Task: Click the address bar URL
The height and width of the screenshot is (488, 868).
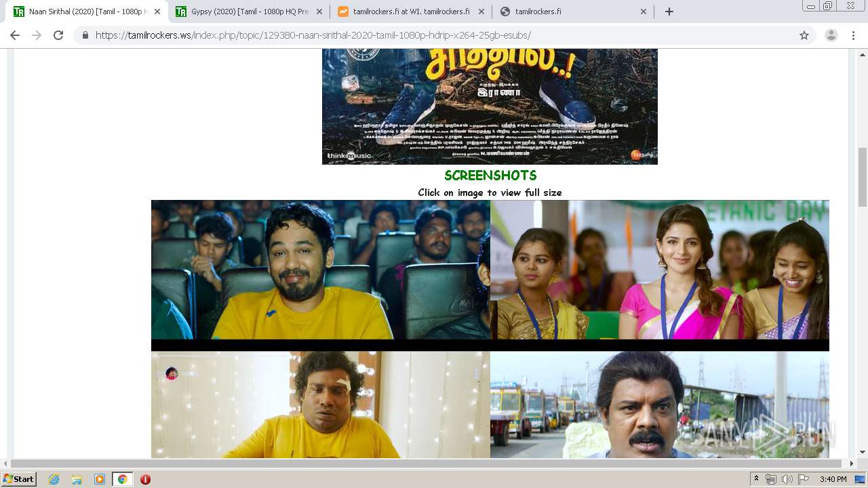Action: click(313, 35)
